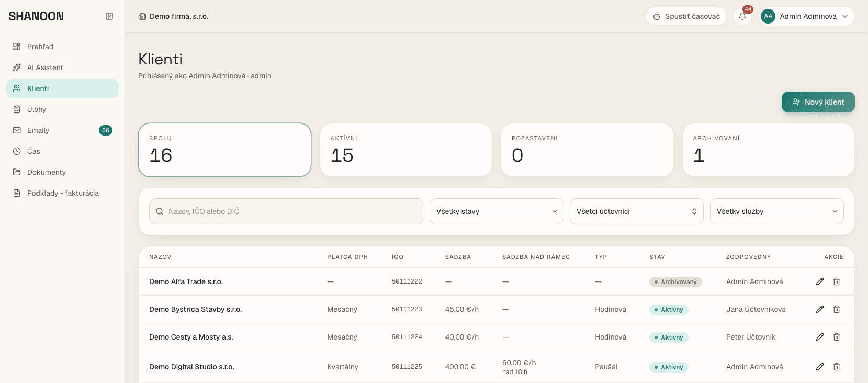Open Podklady - fakturácia in the sidebar

click(x=63, y=193)
